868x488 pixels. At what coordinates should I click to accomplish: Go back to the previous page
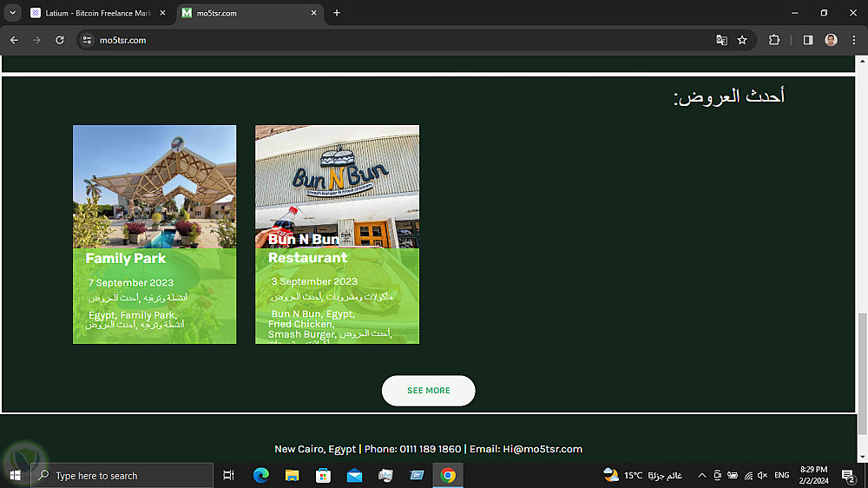click(x=15, y=40)
